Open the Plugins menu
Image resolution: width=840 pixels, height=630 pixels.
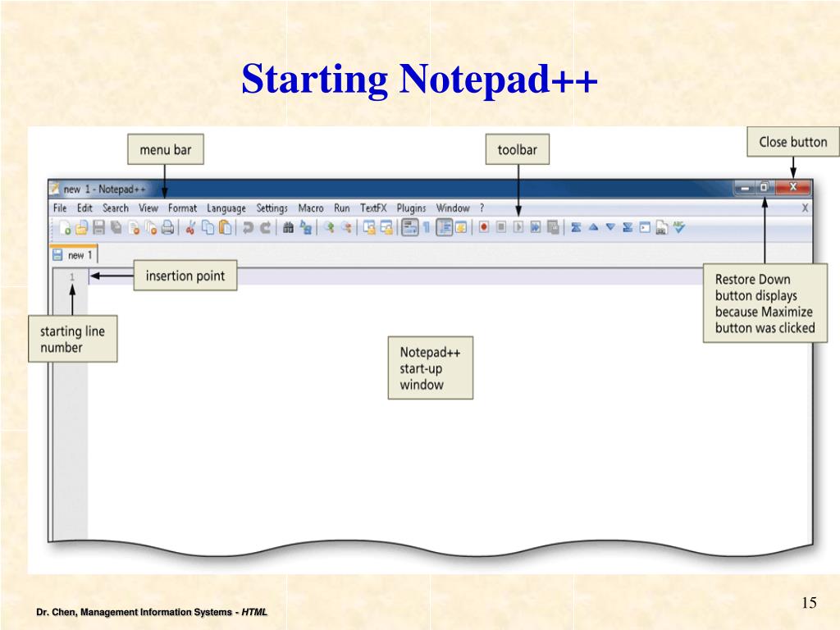point(412,208)
